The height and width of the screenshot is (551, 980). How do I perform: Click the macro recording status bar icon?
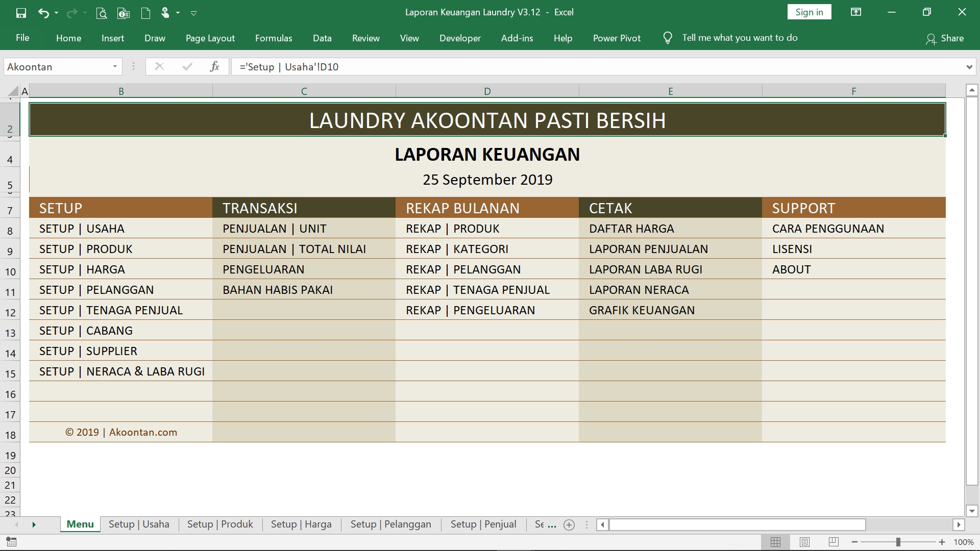tap(11, 542)
